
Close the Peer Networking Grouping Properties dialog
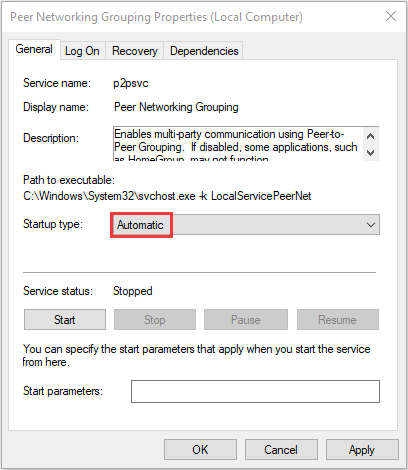[x=391, y=16]
